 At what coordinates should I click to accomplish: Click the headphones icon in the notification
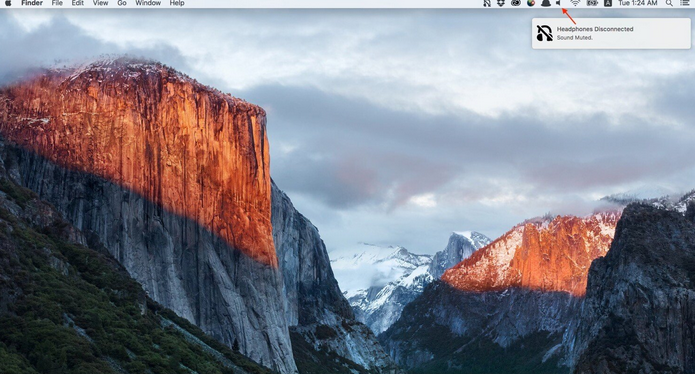tap(544, 33)
